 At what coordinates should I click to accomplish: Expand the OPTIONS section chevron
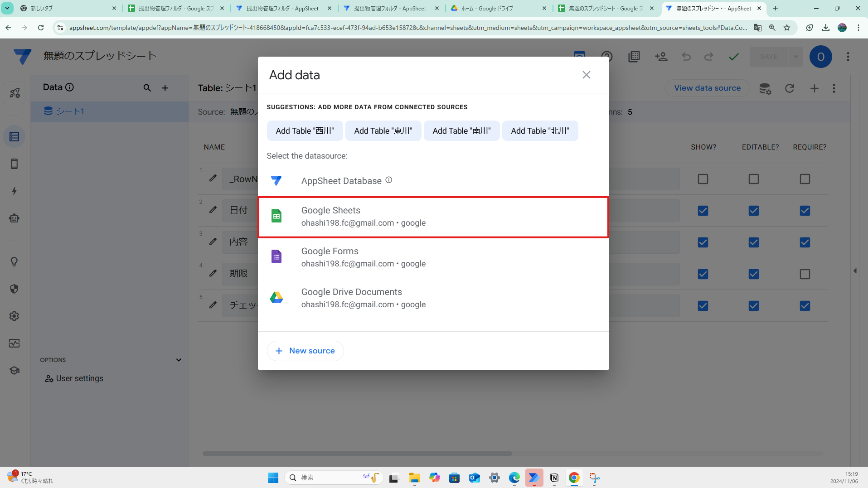point(179,360)
